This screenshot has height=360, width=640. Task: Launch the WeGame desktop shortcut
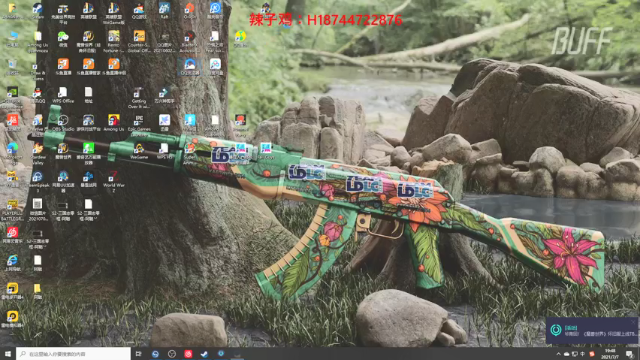coord(139,151)
